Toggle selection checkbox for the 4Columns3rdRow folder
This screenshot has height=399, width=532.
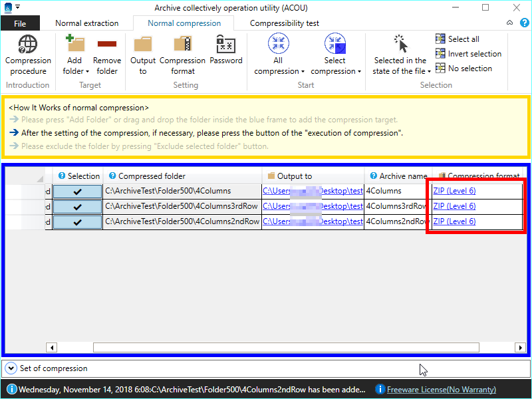77,206
